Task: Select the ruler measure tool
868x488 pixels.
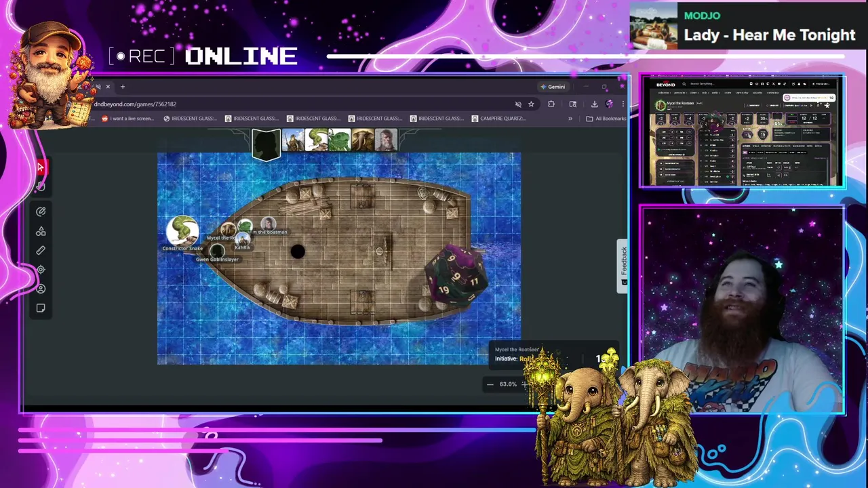Action: point(41,250)
